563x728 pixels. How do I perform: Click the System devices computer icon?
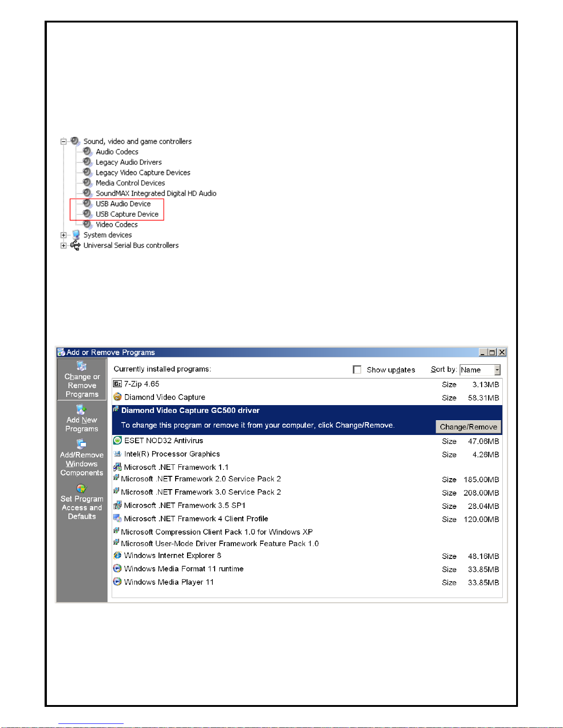(76, 235)
